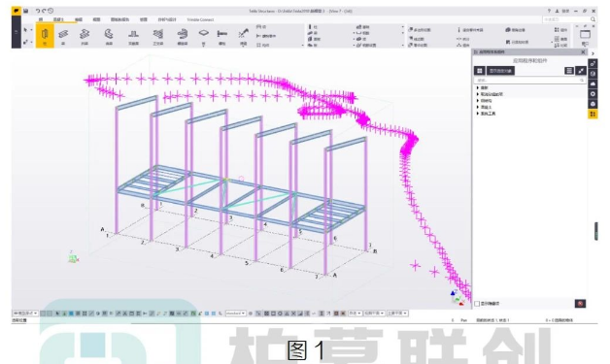Click the line cut command in the ribbon
The height and width of the screenshot is (364, 610).
click(416, 39)
